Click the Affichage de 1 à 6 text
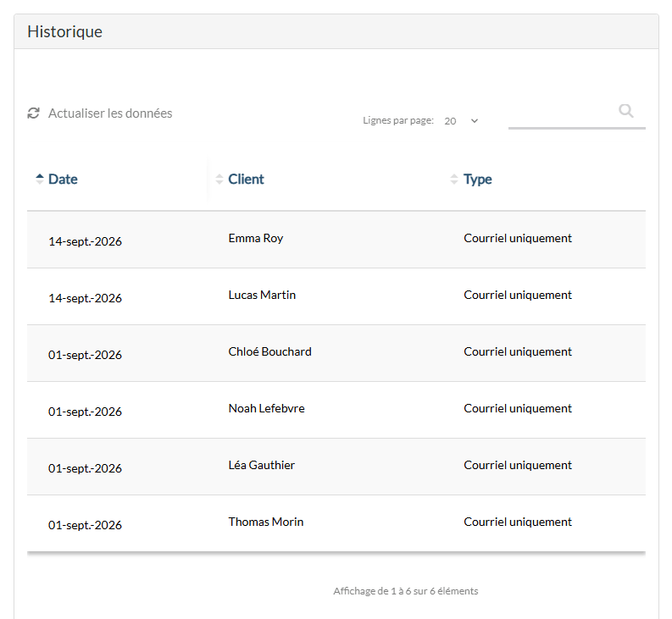The width and height of the screenshot is (672, 619). coord(405,591)
